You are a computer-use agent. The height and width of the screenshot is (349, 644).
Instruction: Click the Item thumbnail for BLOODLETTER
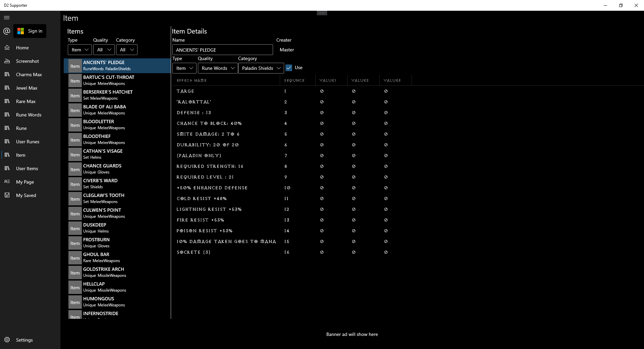pyautogui.click(x=75, y=125)
